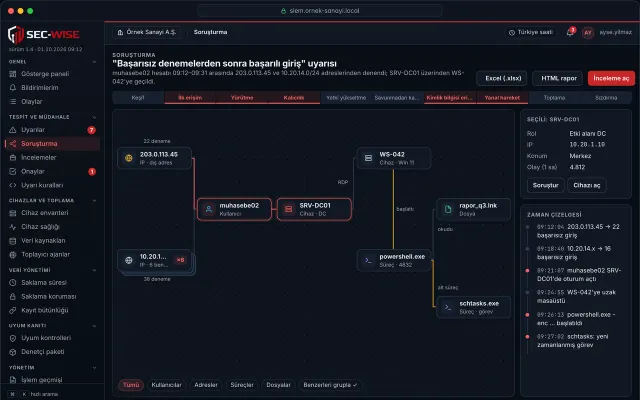The image size is (640, 400).
Task: Collapse the TESPİT VE MÜDAHALE section
Action: tap(94, 117)
